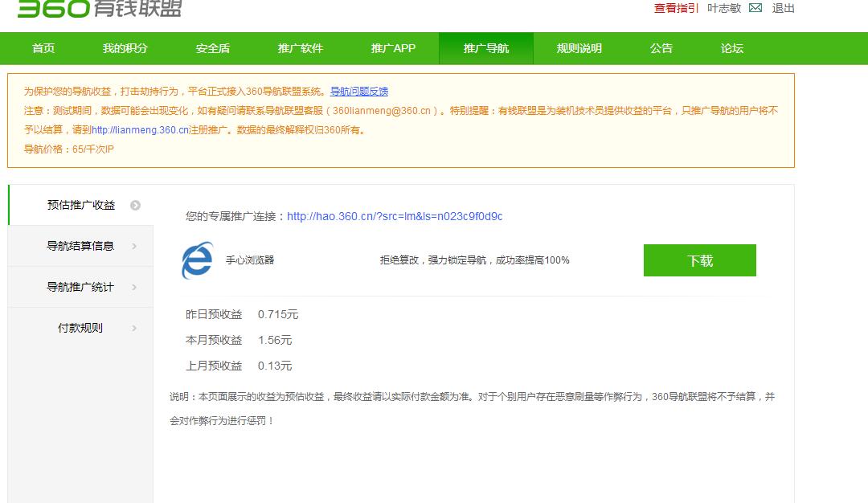The image size is (868, 503).
Task: Click the 昨日预收益 value 0.715元
Action: pyautogui.click(x=278, y=314)
